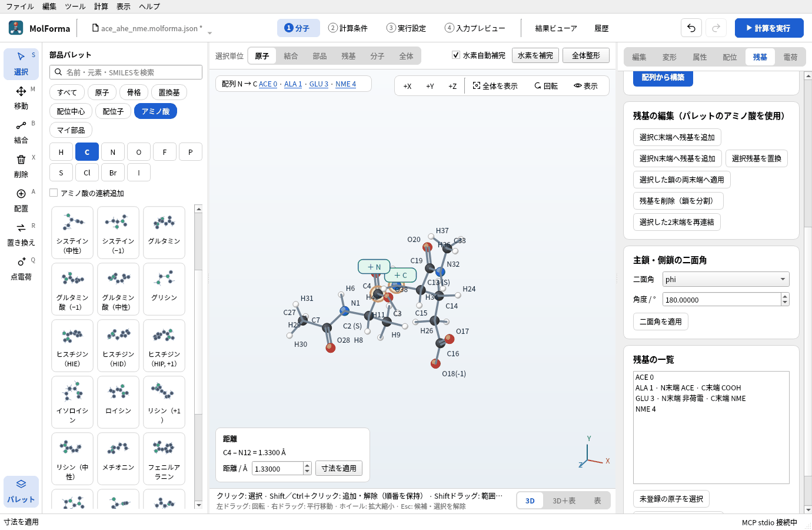Choose the 結合 (bond) tool

coord(21,132)
